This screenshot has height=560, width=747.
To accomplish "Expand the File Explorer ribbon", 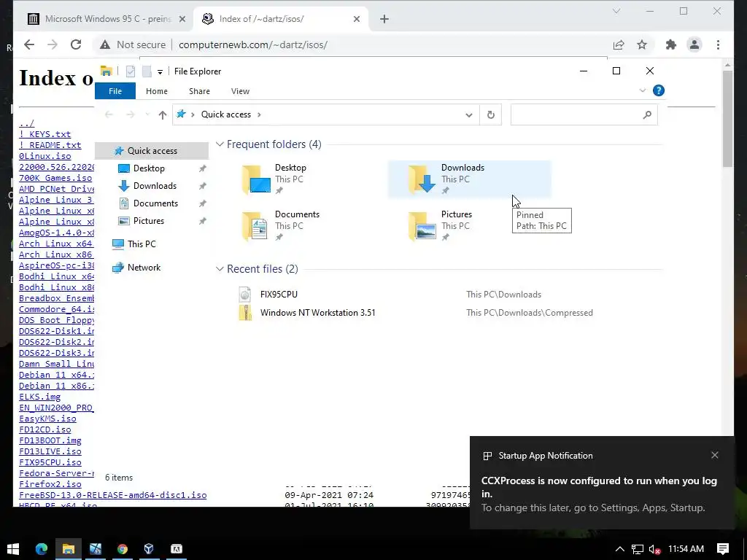I will [x=642, y=90].
